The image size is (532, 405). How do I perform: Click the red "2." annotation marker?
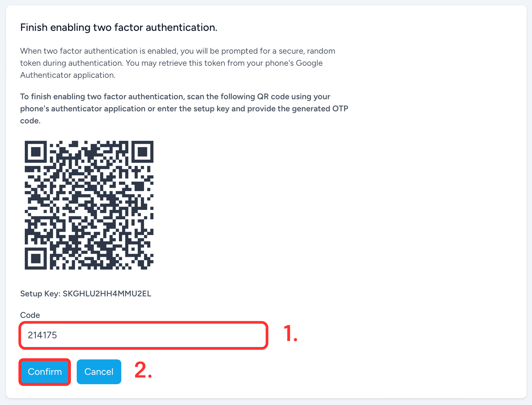click(x=143, y=370)
